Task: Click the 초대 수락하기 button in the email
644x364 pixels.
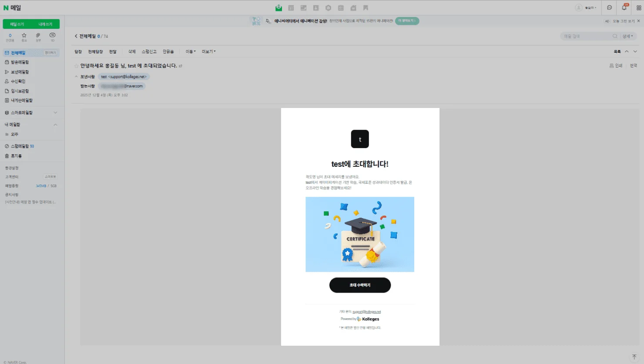Action: coord(360,285)
